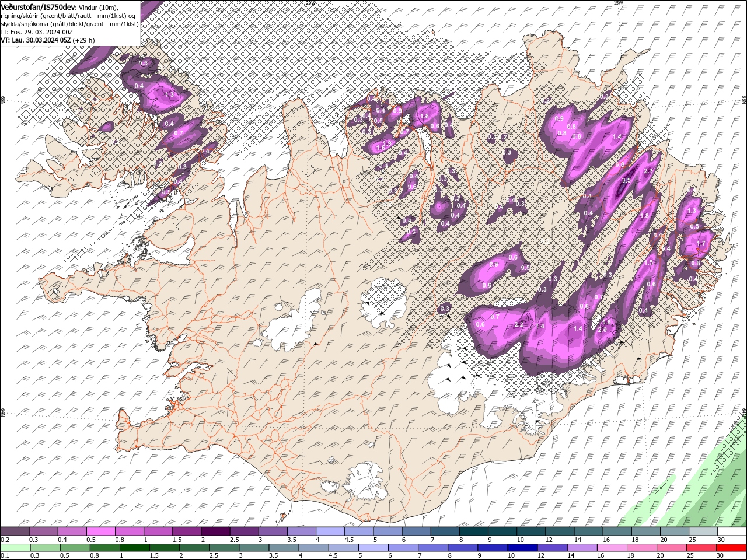
Task: Select the light pink lower swatch labeled 16
Action: (612, 548)
